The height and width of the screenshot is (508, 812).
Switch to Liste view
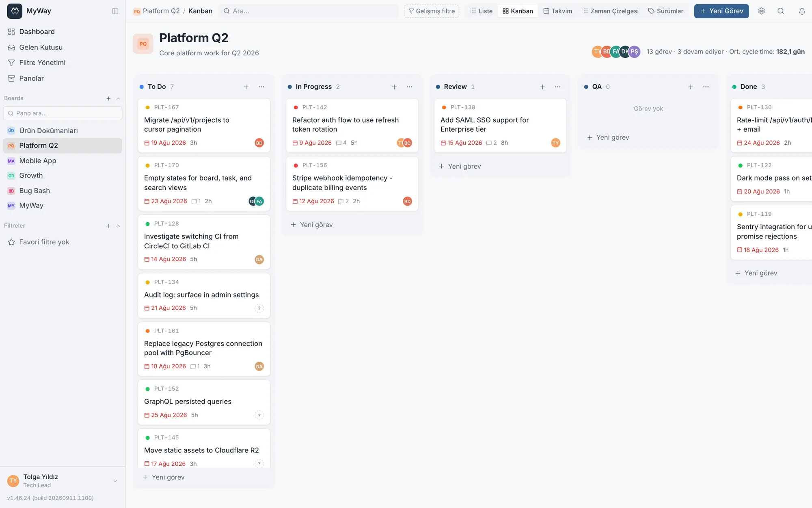pos(482,11)
